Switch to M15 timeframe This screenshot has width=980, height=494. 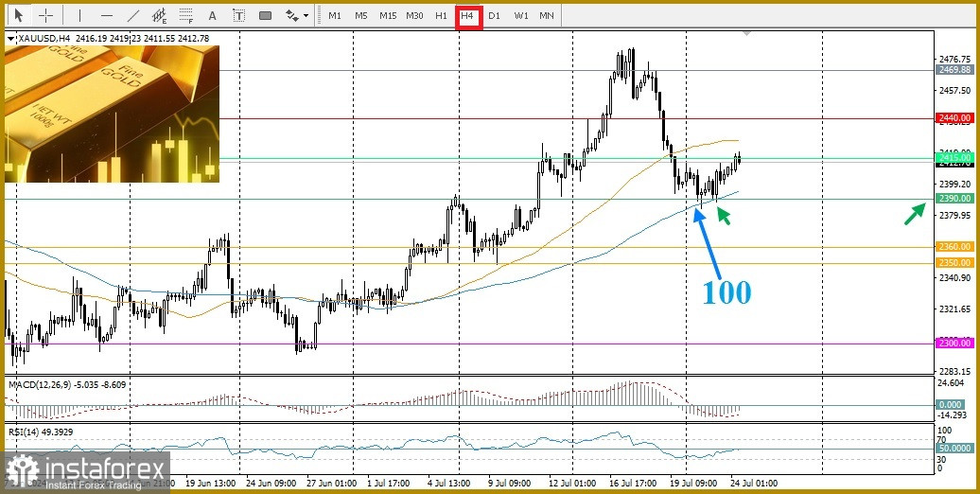388,16
